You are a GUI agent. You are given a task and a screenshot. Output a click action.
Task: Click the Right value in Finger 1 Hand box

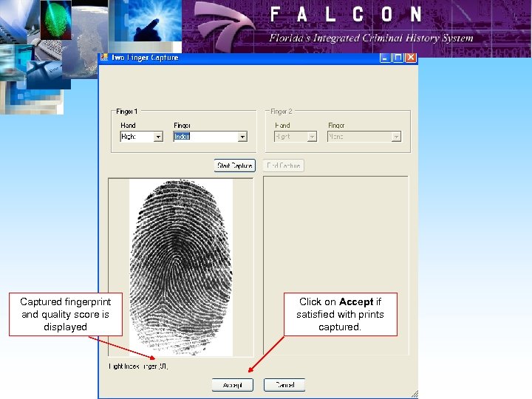(x=129, y=137)
